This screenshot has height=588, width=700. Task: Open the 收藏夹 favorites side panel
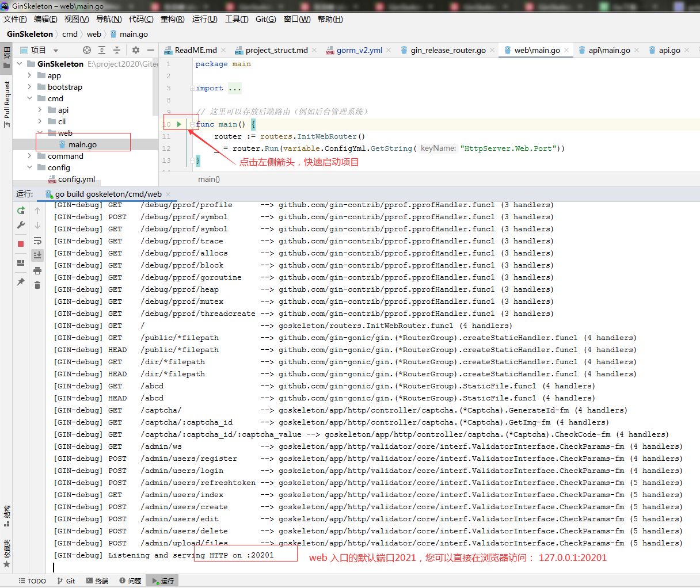click(6, 552)
